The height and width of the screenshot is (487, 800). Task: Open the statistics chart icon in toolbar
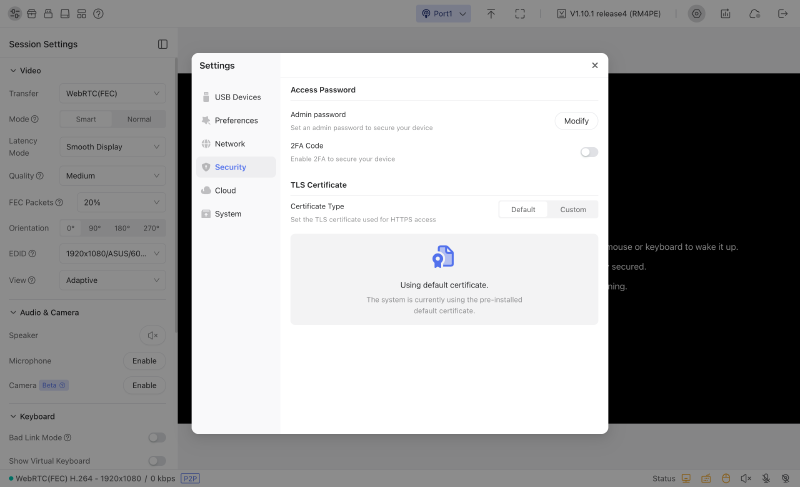click(725, 14)
